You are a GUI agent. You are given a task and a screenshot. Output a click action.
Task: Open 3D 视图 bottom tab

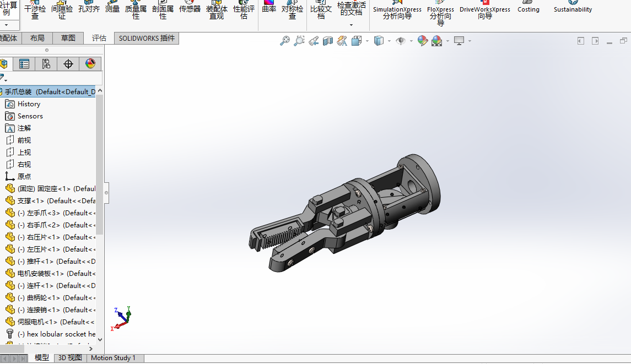70,357
